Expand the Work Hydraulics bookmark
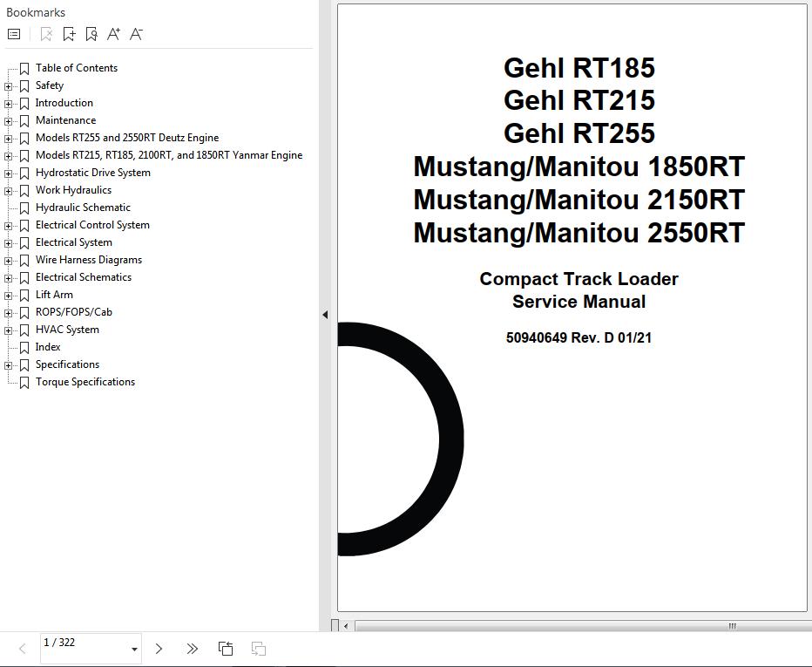Screen dimensions: 812x667 pyautogui.click(x=9, y=191)
